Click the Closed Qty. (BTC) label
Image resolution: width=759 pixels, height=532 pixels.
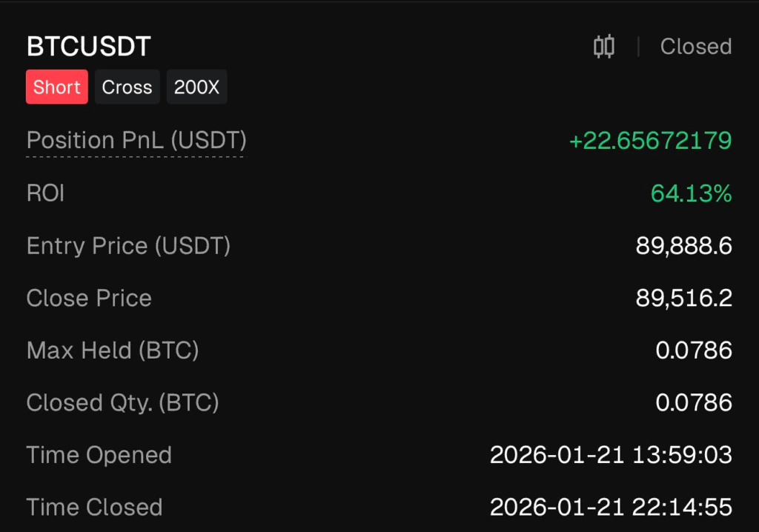click(122, 402)
